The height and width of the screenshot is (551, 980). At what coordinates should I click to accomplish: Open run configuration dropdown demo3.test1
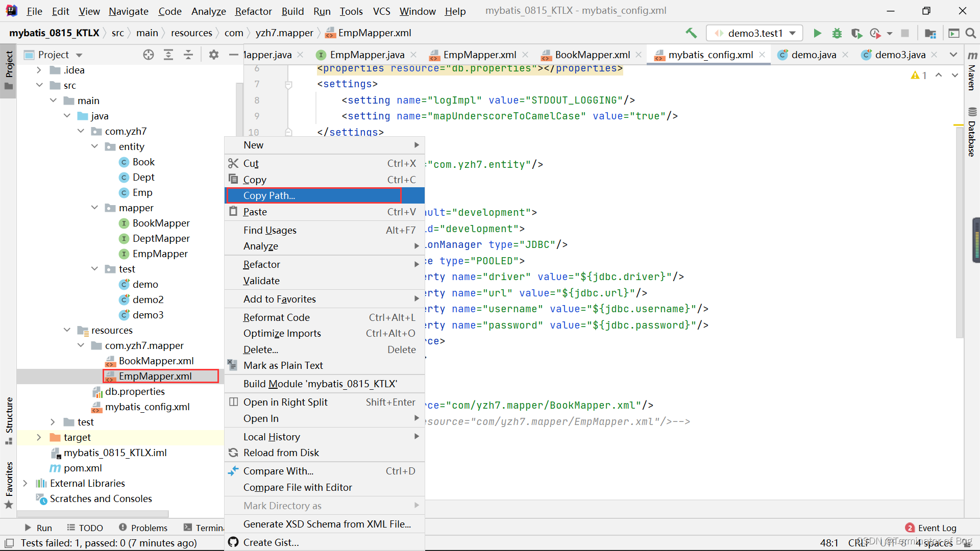pyautogui.click(x=755, y=33)
